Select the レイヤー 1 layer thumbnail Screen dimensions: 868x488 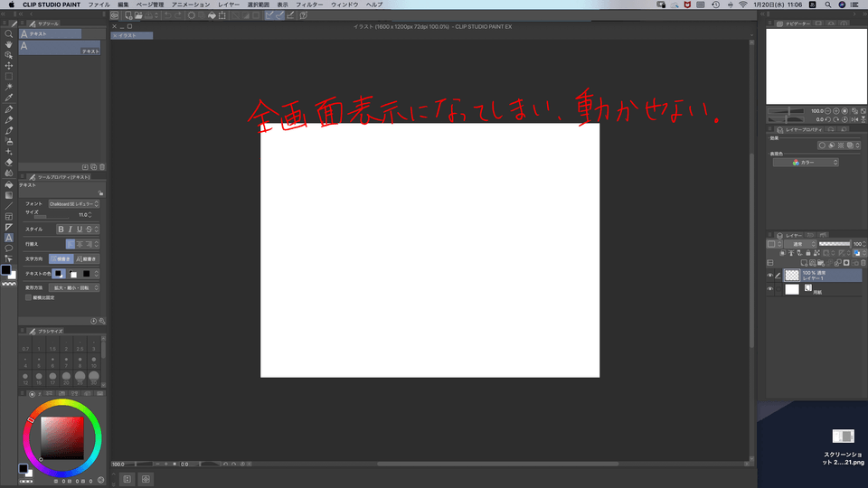coord(792,275)
